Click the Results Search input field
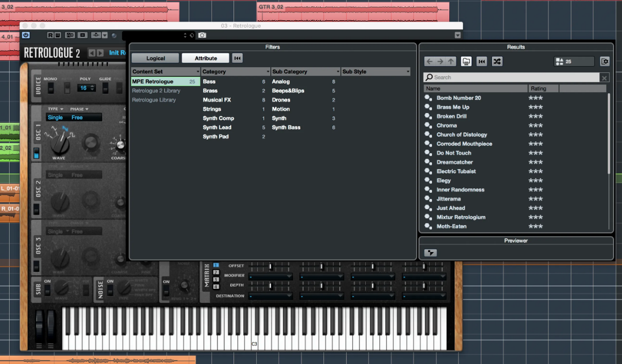Viewport: 622px width, 364px height. (512, 77)
